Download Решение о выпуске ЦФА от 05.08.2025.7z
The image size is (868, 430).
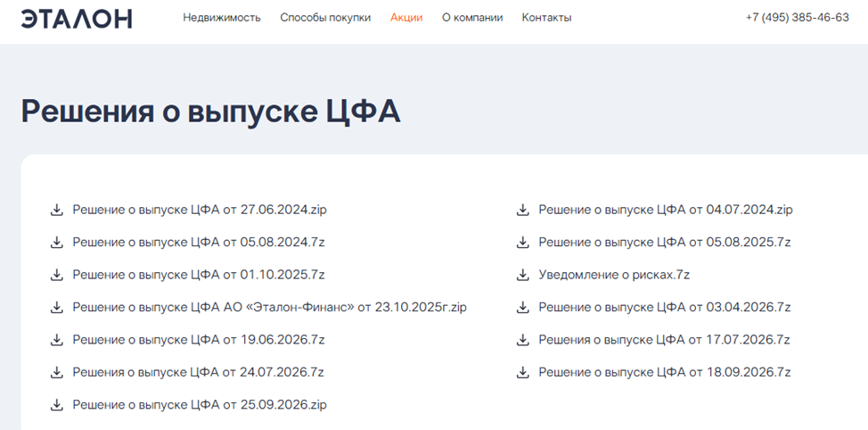pyautogui.click(x=664, y=242)
